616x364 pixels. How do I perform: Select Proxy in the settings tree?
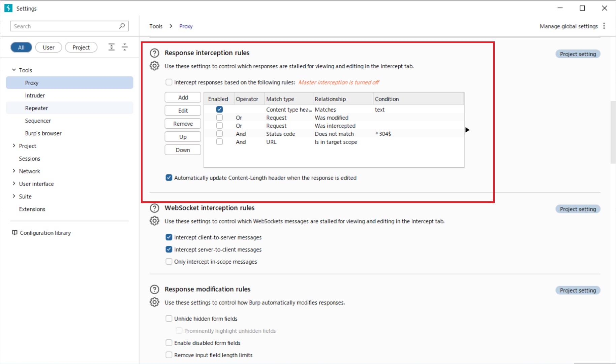coord(70,83)
